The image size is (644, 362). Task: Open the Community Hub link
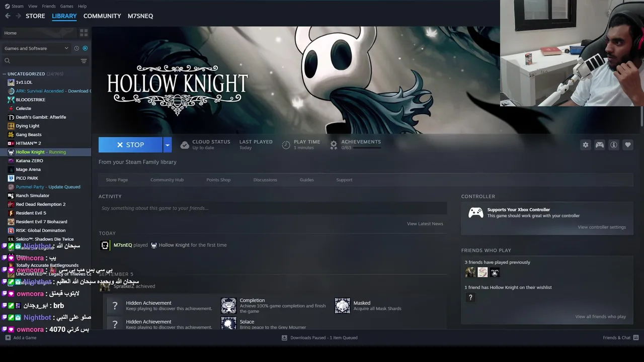click(167, 179)
